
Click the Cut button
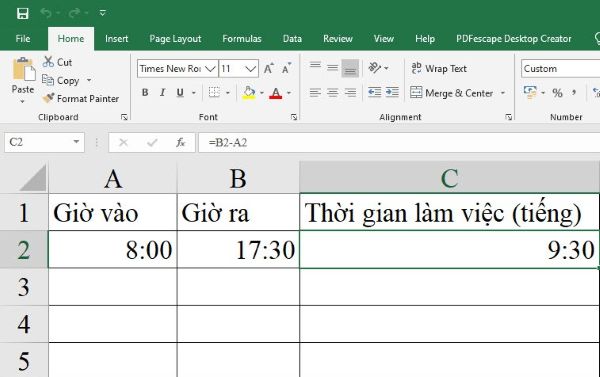point(57,62)
